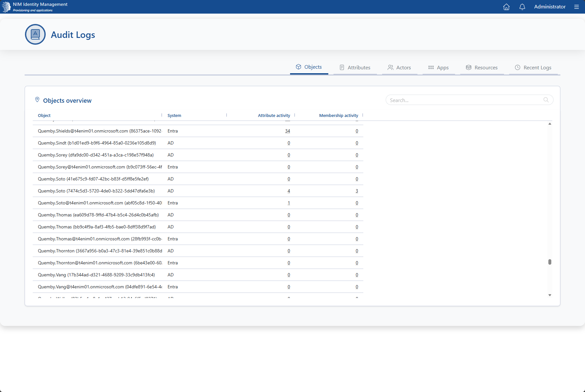Open the Administrator user menu
Viewport: 585px width, 392px height.
[550, 7]
